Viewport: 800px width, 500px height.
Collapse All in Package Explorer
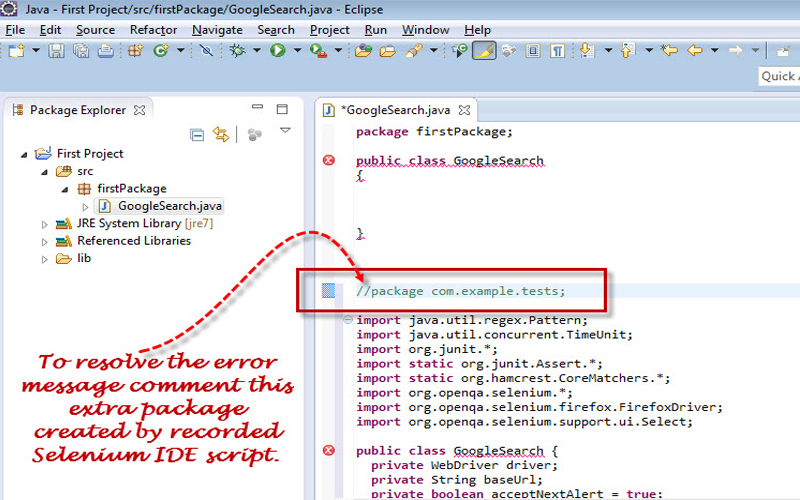(x=197, y=135)
